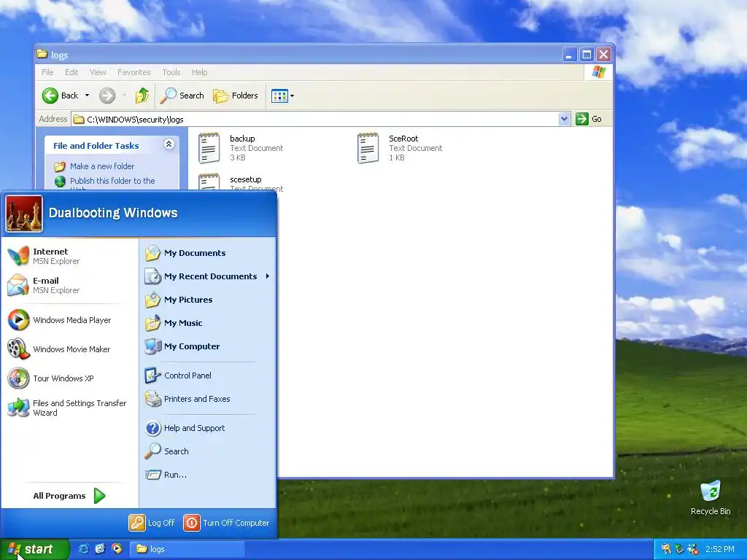The image size is (747, 560).
Task: Click the taskbar clock showing 2:52 PM
Action: click(720, 549)
